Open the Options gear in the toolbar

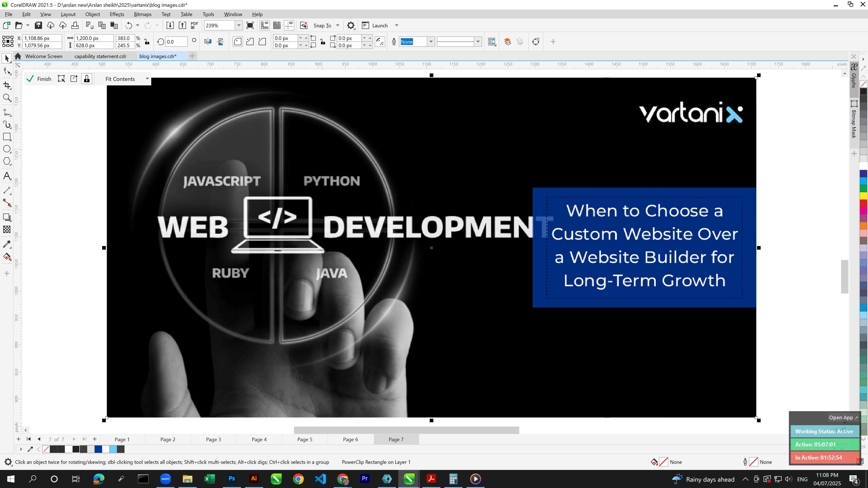coord(350,25)
